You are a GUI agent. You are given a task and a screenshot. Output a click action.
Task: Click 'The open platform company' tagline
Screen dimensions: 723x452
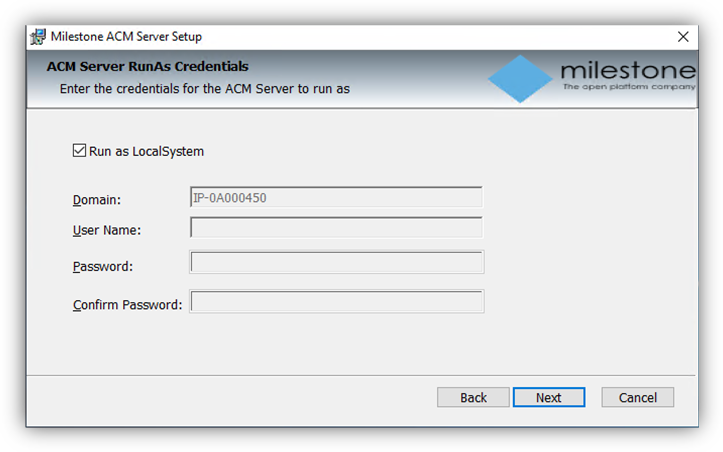click(629, 87)
